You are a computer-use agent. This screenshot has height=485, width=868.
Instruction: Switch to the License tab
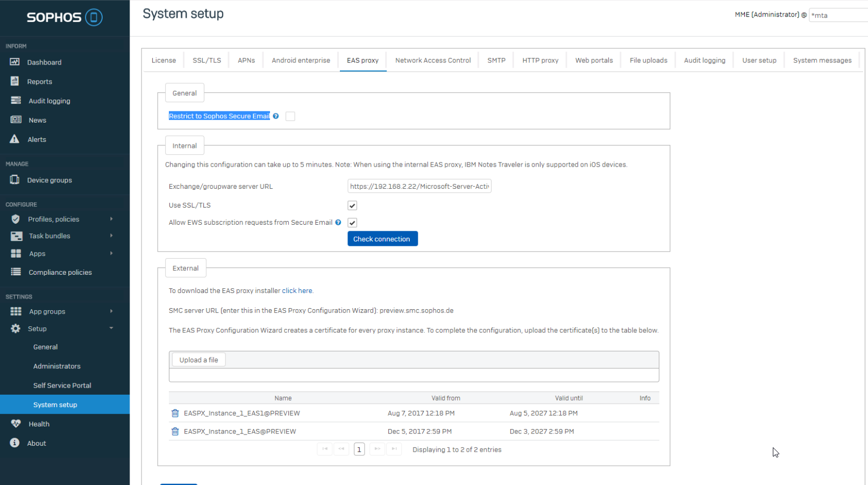[x=163, y=60]
